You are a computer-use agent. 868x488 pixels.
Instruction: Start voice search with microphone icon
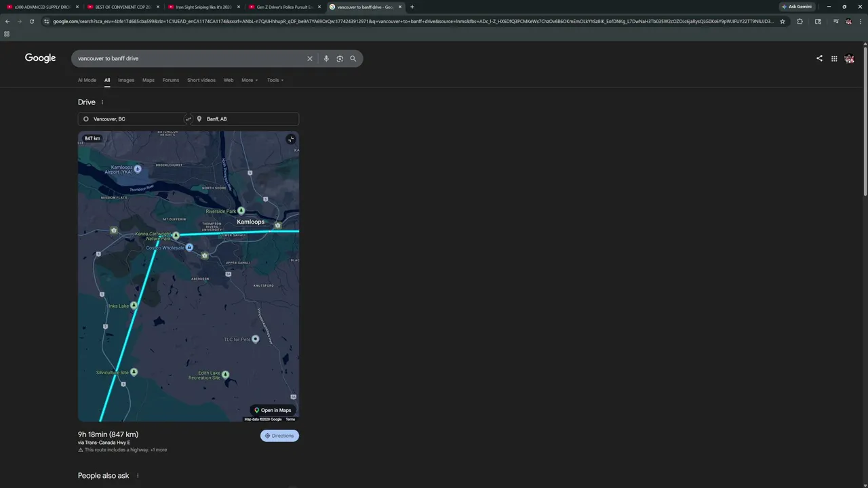click(326, 58)
